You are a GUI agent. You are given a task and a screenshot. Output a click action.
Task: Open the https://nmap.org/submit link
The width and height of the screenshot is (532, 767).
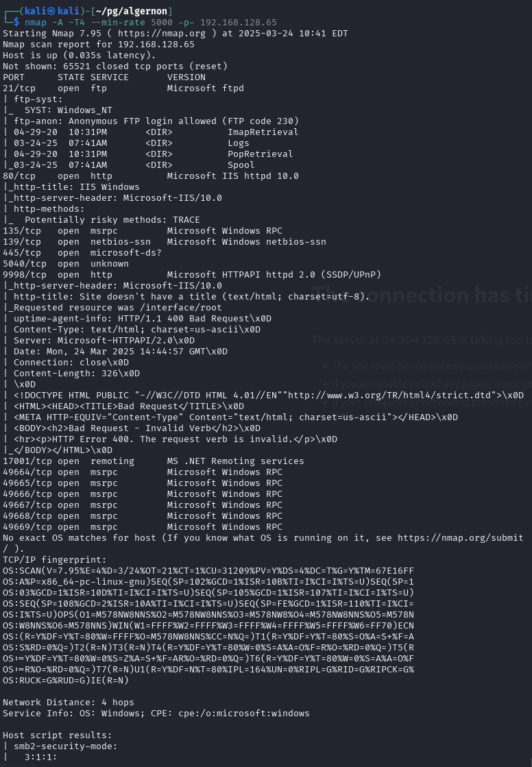point(460,537)
